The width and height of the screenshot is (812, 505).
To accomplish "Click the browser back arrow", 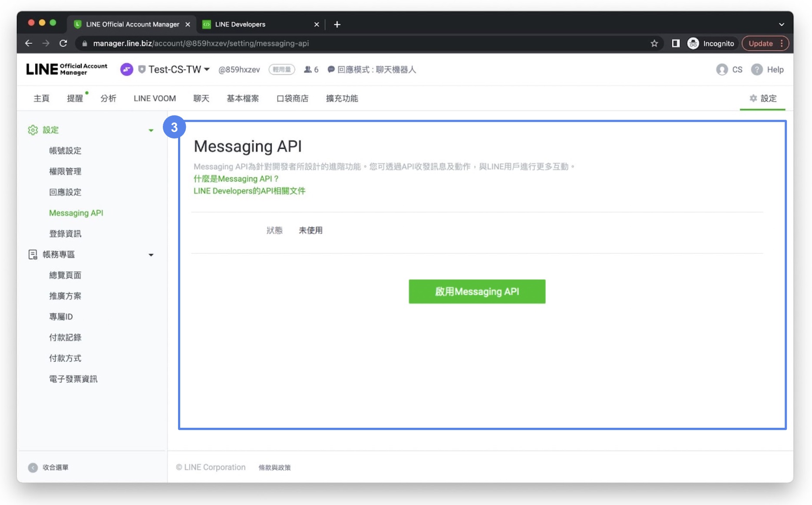I will coord(29,43).
